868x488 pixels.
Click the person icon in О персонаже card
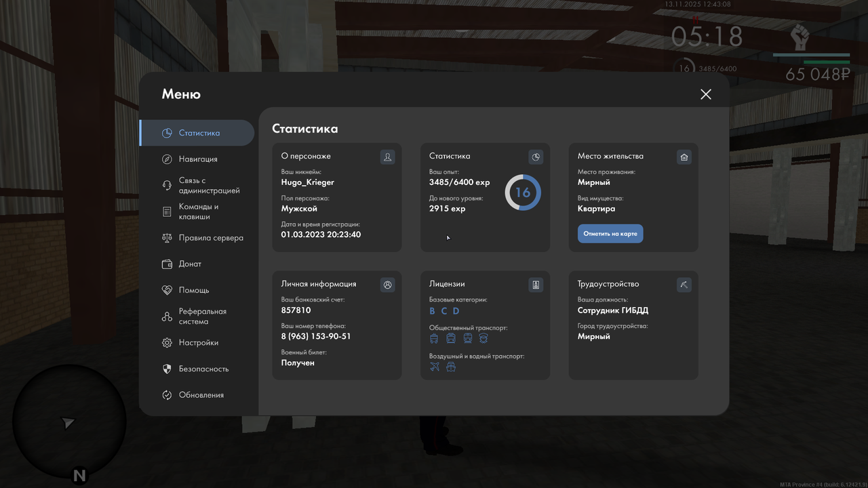387,157
